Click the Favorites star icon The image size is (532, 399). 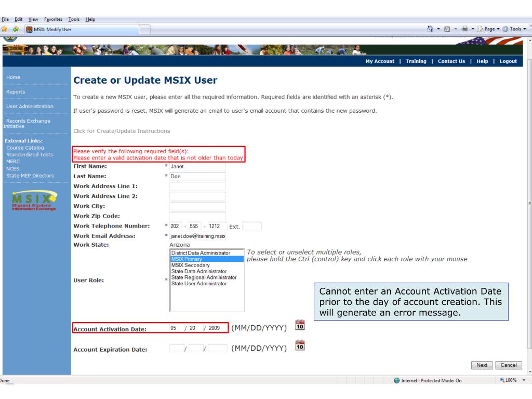click(x=4, y=29)
